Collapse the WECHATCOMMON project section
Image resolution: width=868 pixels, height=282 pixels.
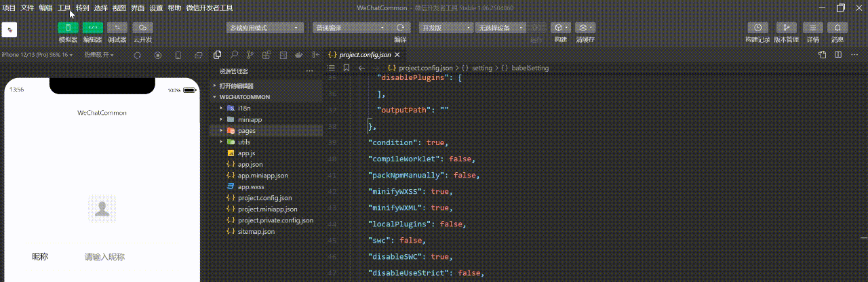(x=266, y=97)
